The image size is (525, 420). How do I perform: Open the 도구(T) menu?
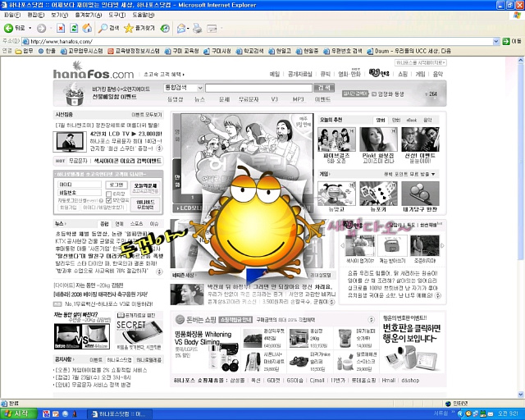coord(116,15)
